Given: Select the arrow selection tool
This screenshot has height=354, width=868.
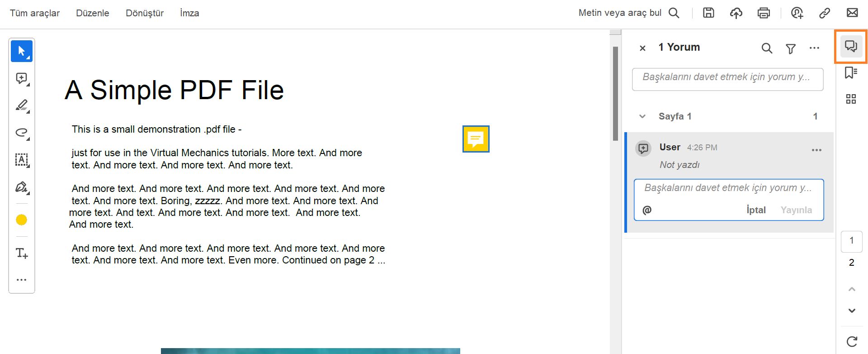Looking at the screenshot, I should (x=22, y=51).
